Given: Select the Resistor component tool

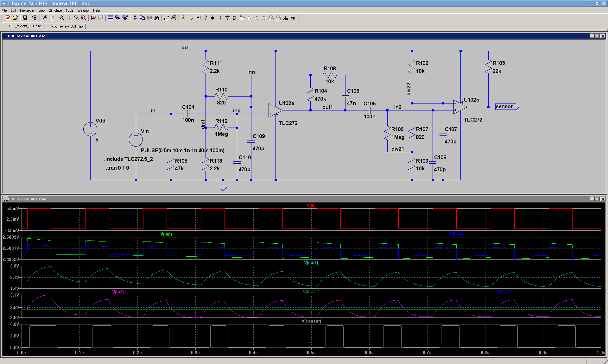Looking at the screenshot, I should tap(206, 18).
